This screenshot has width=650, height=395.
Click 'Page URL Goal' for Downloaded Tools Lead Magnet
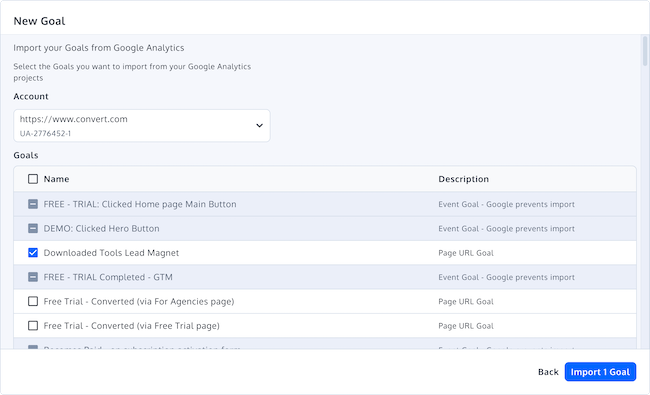coord(466,253)
